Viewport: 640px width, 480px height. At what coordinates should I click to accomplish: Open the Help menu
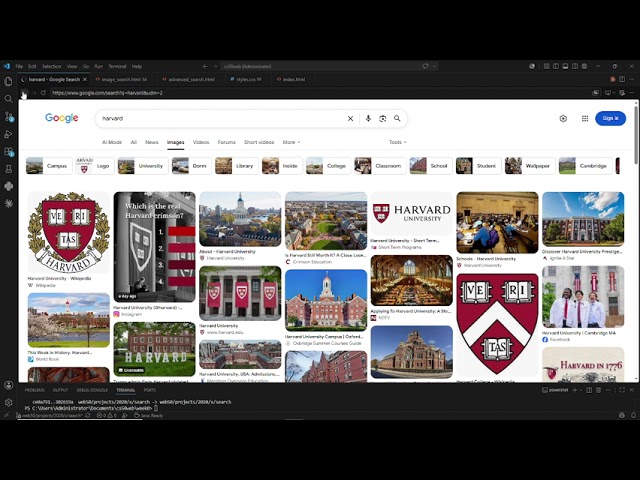(137, 66)
